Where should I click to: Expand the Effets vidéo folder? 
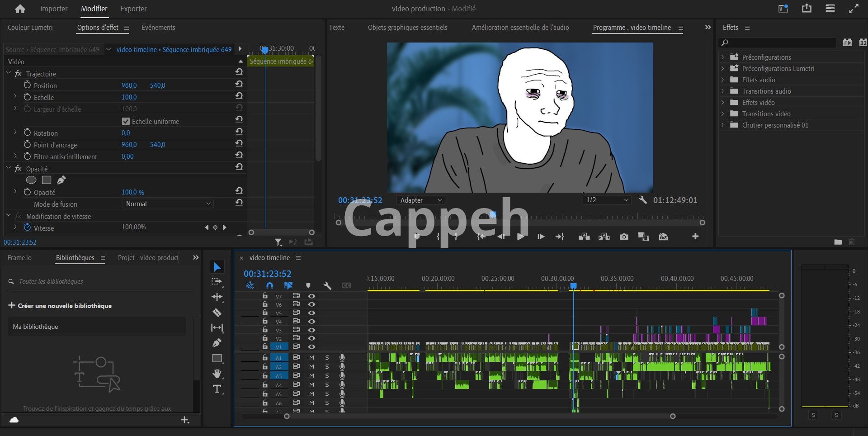[x=722, y=102]
